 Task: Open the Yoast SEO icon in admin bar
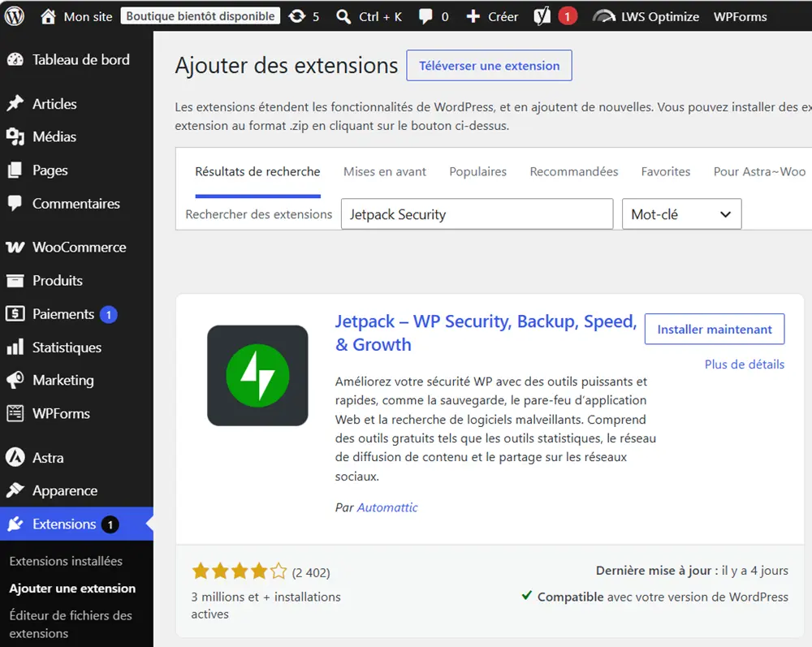coord(542,16)
